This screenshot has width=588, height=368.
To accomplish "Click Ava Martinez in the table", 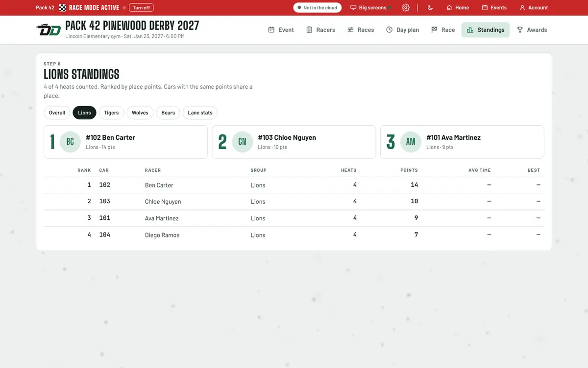I will (162, 218).
